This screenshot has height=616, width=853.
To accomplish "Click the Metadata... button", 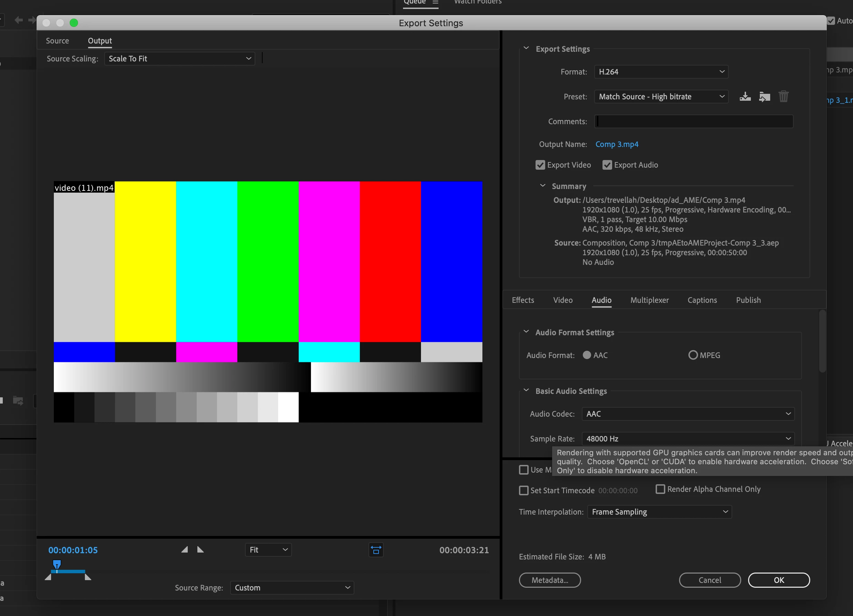I will (549, 580).
